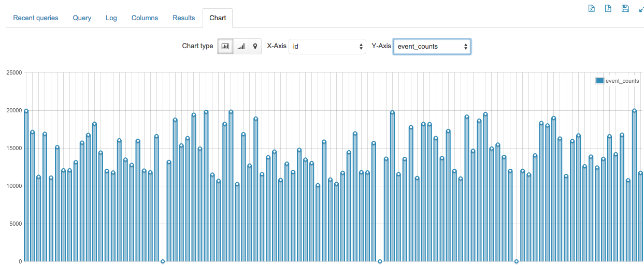Select the active Chart tab
Viewport: 644px width, 265px height.
218,18
